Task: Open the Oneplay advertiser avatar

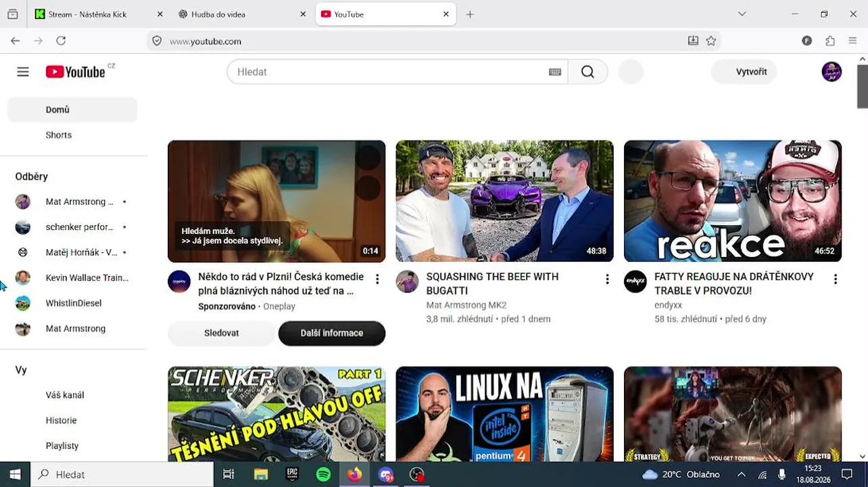Action: pos(179,281)
